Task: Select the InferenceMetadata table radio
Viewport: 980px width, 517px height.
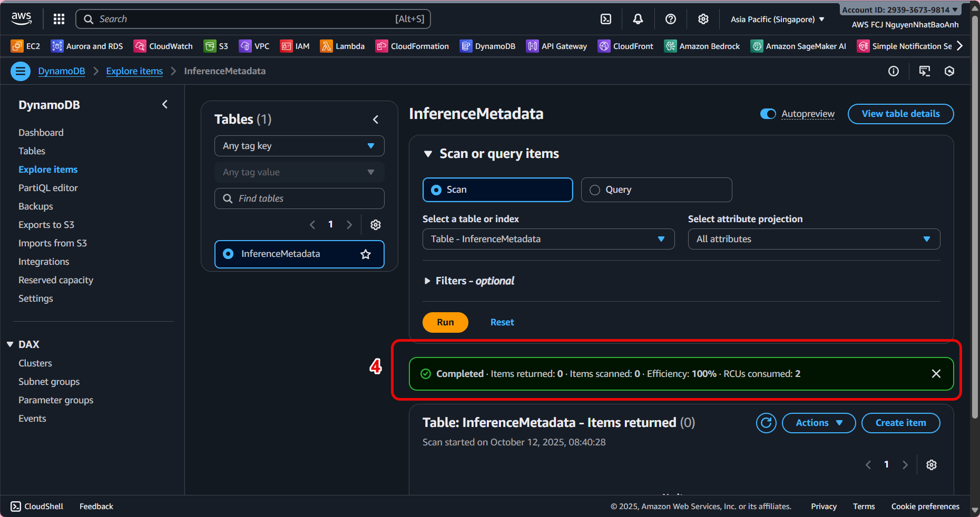Action: [228, 254]
